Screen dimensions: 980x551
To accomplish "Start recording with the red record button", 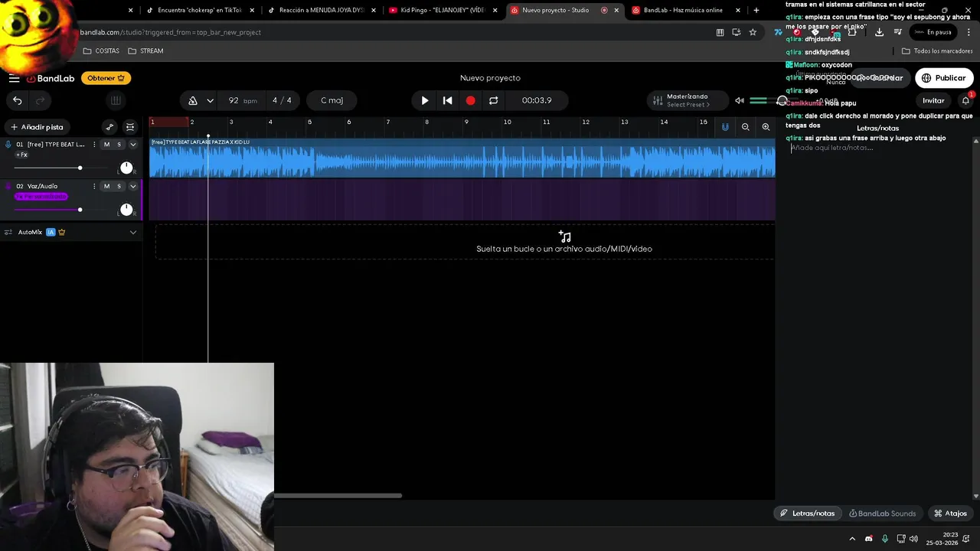I will 471,100.
